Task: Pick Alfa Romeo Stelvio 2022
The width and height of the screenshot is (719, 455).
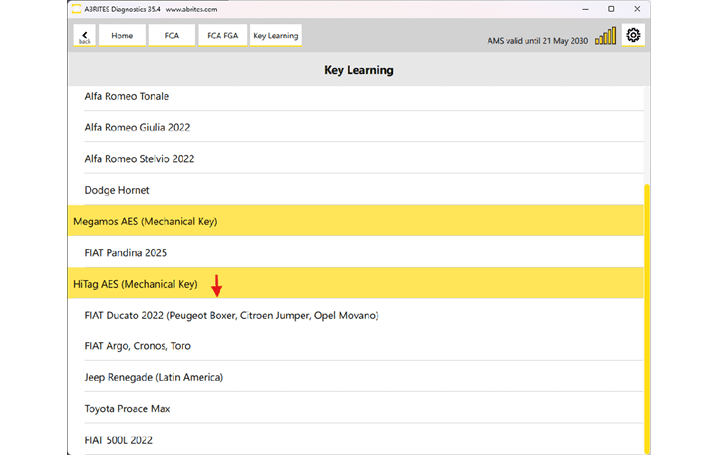Action: coord(139,159)
